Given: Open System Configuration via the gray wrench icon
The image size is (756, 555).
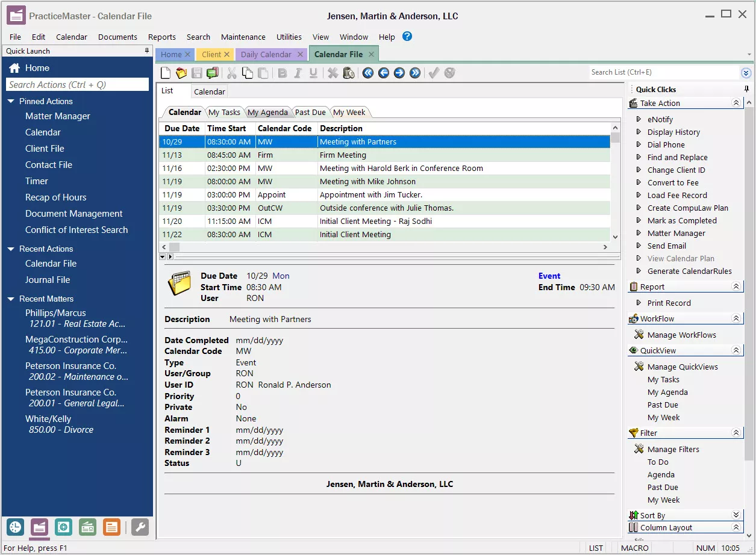Looking at the screenshot, I should pos(140,527).
